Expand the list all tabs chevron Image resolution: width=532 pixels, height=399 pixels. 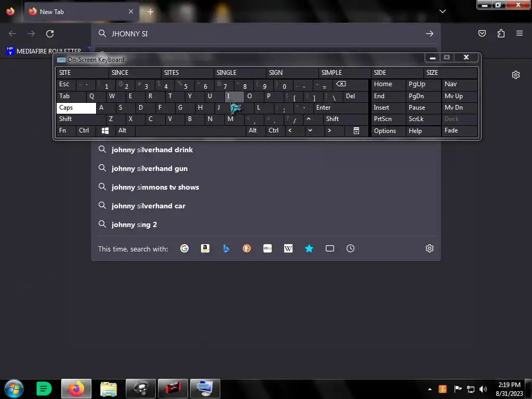coord(443,11)
